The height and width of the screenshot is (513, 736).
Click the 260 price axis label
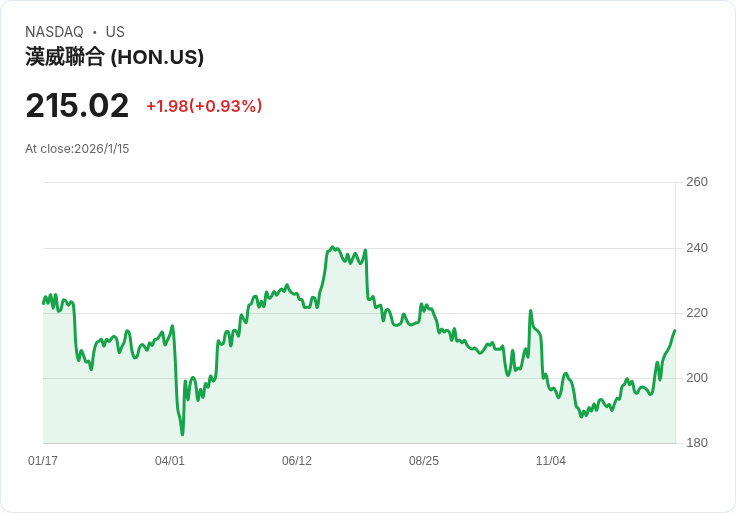[x=697, y=182]
